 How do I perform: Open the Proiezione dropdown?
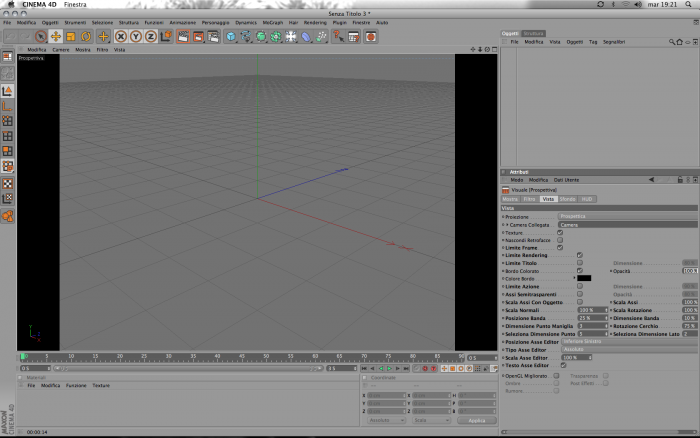[629, 217]
